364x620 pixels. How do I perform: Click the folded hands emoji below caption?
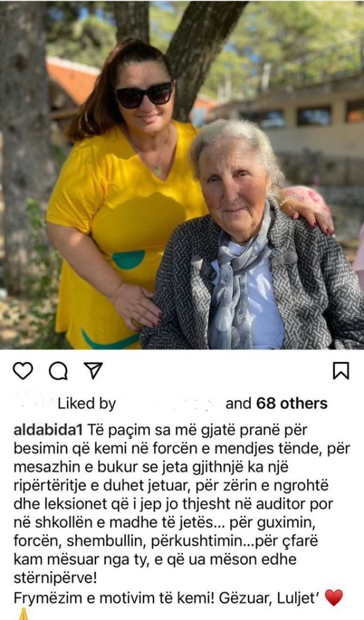23,614
